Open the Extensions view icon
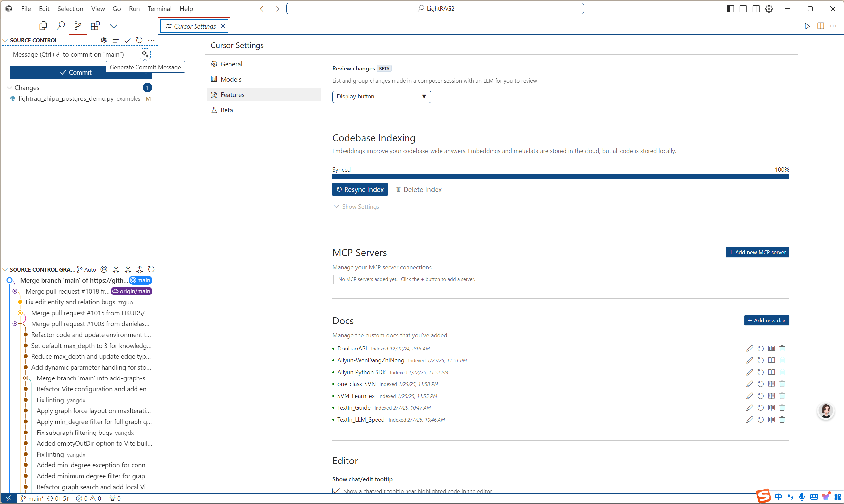 [95, 26]
